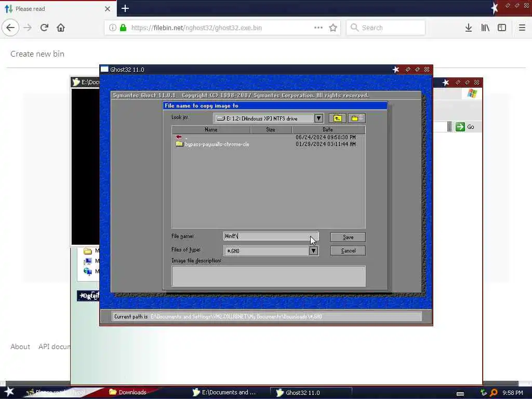The image size is (532, 399).
Task: Click the Windows flag logo in background window
Action: [x=472, y=94]
